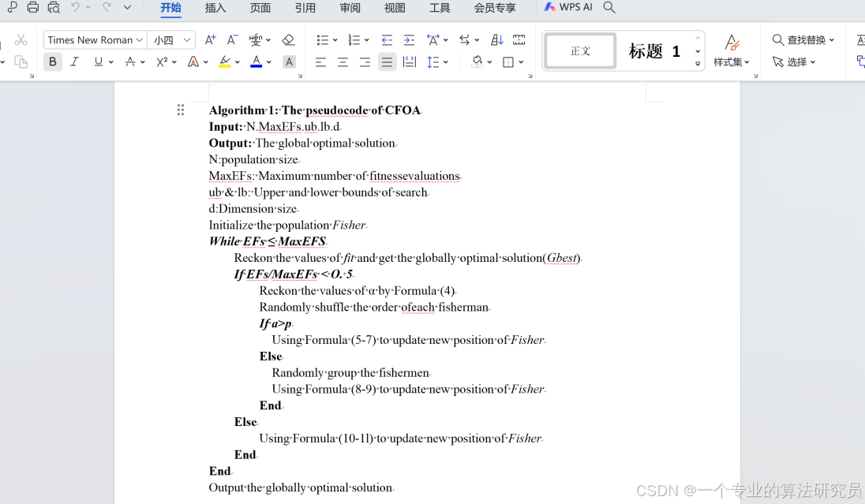The width and height of the screenshot is (865, 504).
Task: Toggle bold formatting
Action: click(x=52, y=62)
